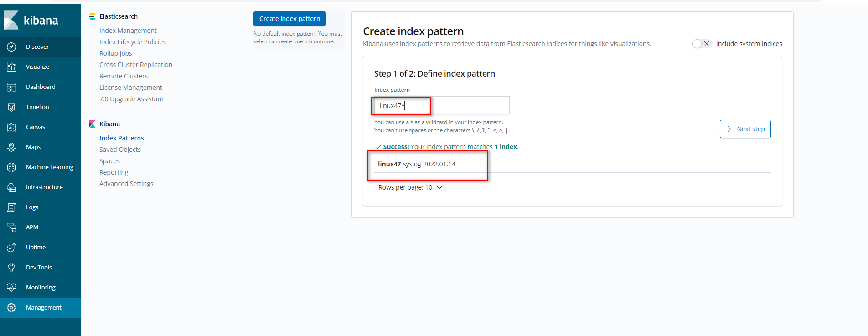Open Dev Tools via its wrench icon

click(x=11, y=267)
